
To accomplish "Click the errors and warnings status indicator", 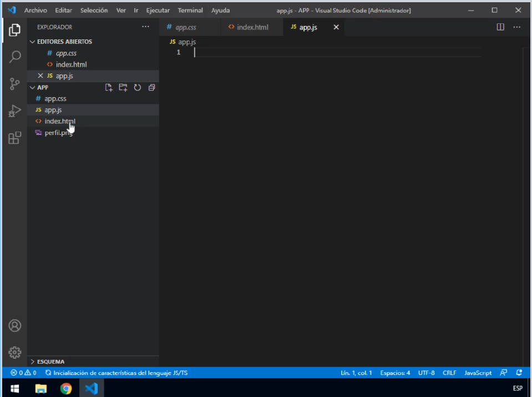I will click(x=23, y=373).
